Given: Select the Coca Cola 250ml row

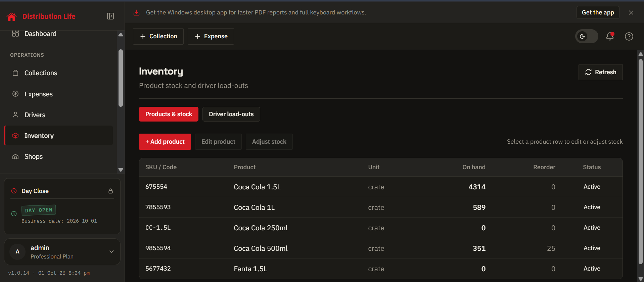Looking at the screenshot, I should coord(381,228).
